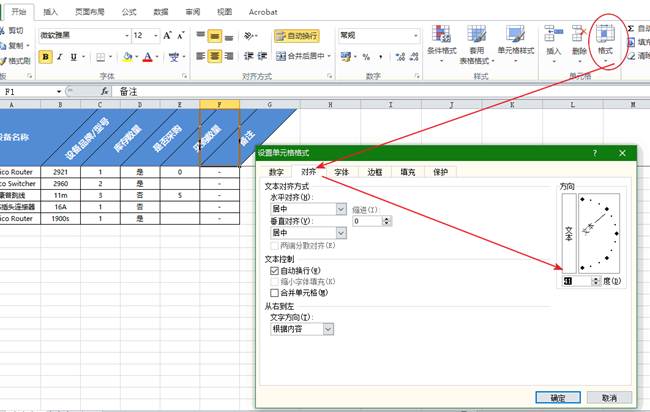Click 取消 button in dialog
This screenshot has width=650, height=412.
[x=609, y=398]
